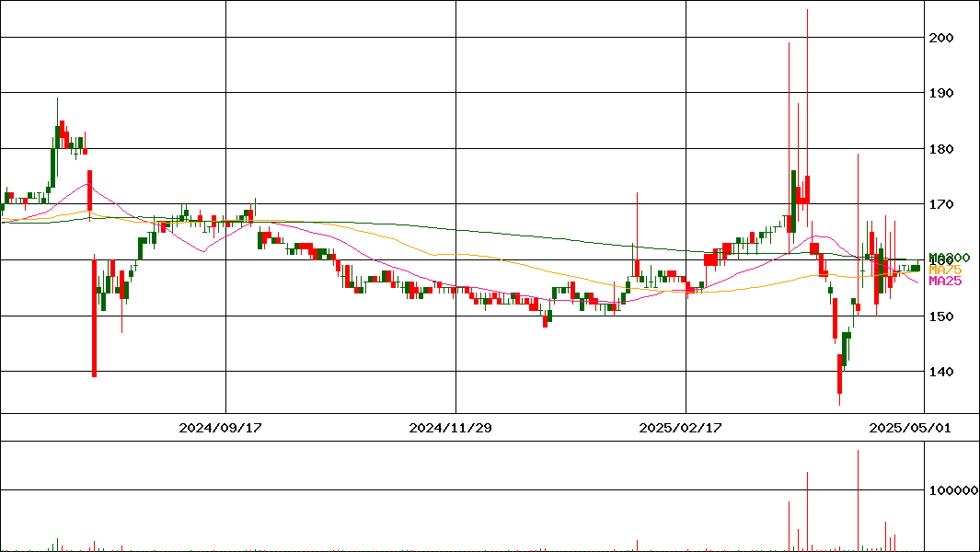Click the 190 price axis label

point(941,93)
